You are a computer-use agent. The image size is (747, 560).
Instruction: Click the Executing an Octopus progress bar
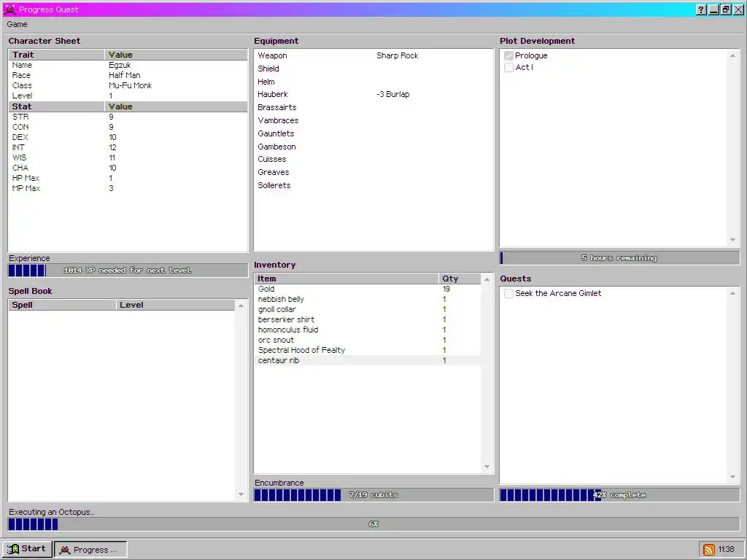373,524
